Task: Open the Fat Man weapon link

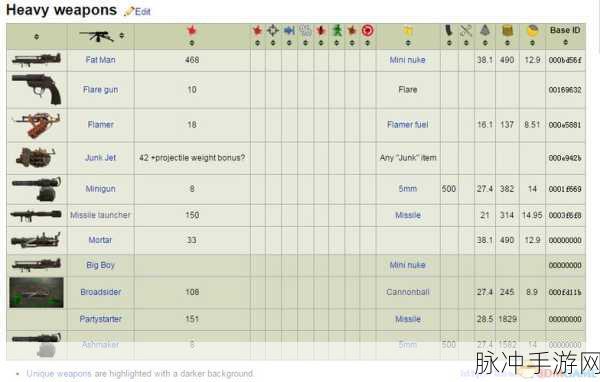Action: point(100,60)
